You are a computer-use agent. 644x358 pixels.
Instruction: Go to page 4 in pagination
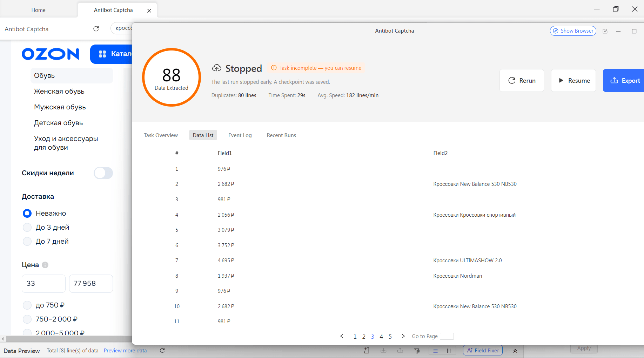click(x=381, y=337)
